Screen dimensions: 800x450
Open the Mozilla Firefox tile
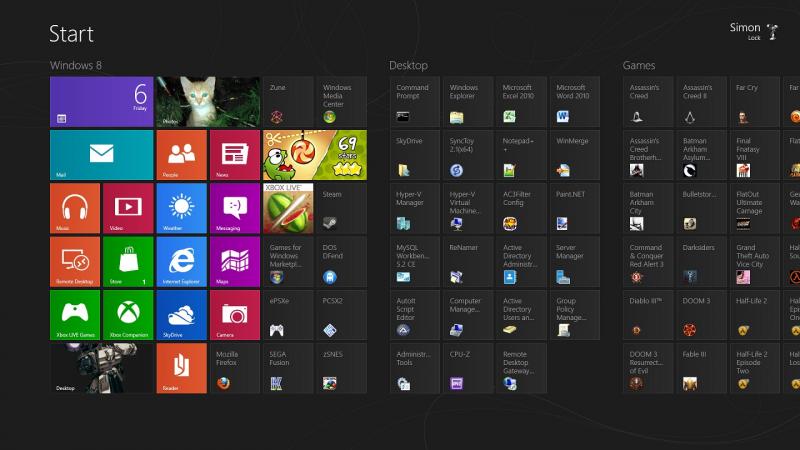pos(235,368)
